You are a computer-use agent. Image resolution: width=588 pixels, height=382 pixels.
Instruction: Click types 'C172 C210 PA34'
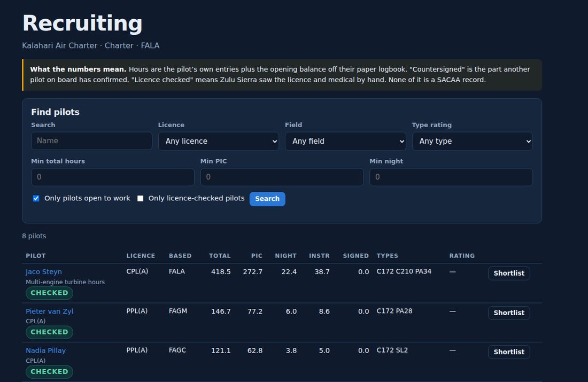pos(404,271)
